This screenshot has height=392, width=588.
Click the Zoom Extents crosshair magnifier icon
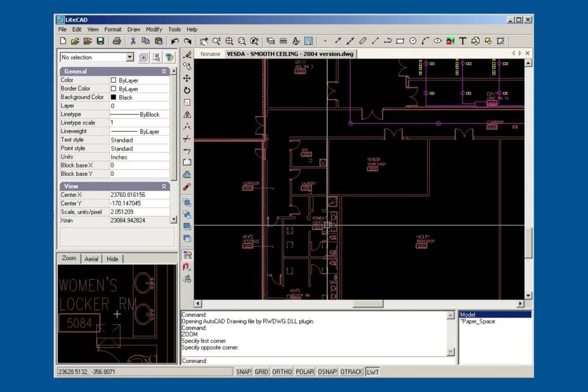[x=229, y=41]
